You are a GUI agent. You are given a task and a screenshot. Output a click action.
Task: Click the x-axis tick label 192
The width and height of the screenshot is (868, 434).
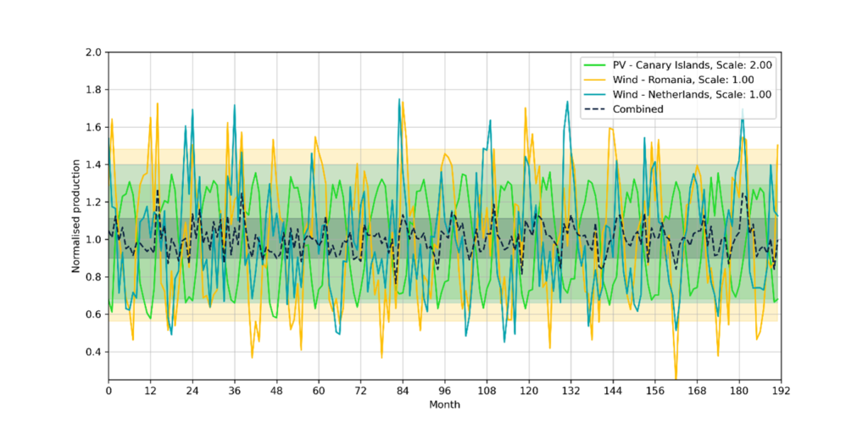(x=780, y=392)
